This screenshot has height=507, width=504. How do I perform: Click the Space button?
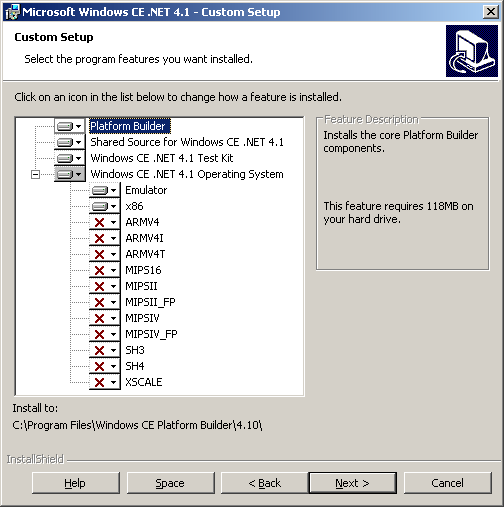pyautogui.click(x=170, y=483)
